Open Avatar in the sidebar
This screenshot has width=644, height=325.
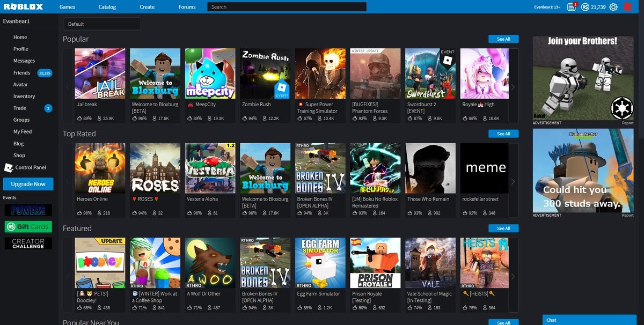click(20, 85)
